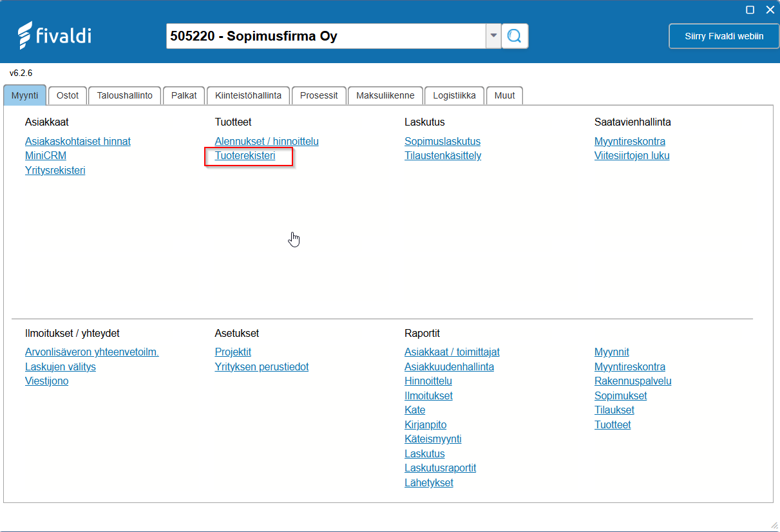Select the Logistiikka tab
The height and width of the screenshot is (532, 780).
(x=454, y=95)
